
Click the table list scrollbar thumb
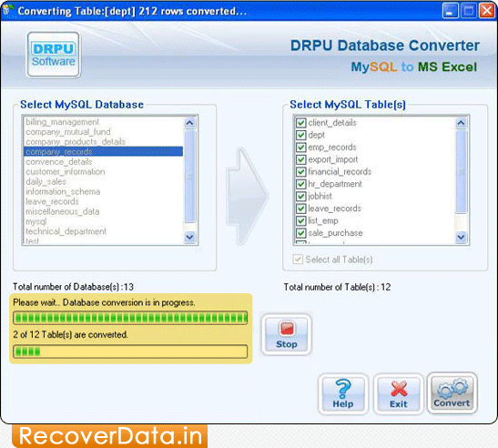(x=461, y=171)
